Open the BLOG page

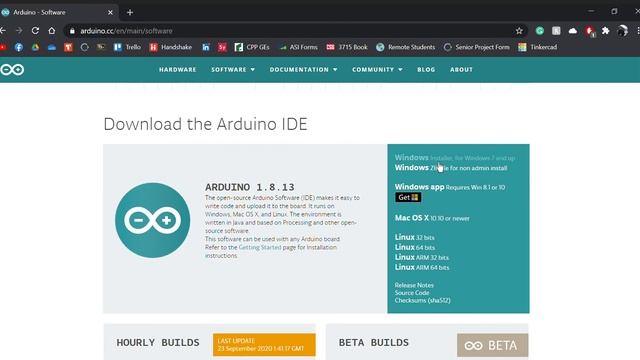click(426, 70)
